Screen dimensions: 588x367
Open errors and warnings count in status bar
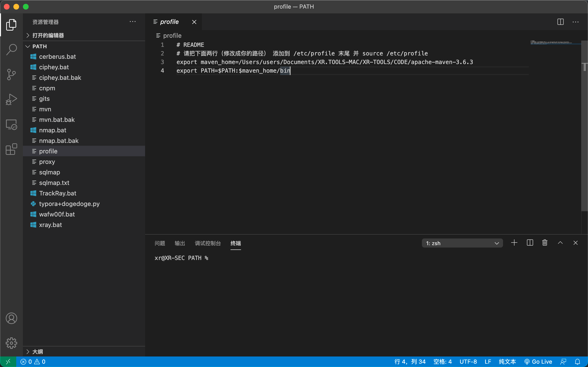[33, 362]
